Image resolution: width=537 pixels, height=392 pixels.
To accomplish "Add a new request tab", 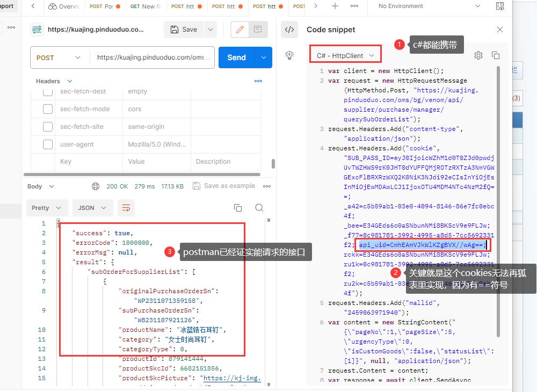I will (335, 6).
